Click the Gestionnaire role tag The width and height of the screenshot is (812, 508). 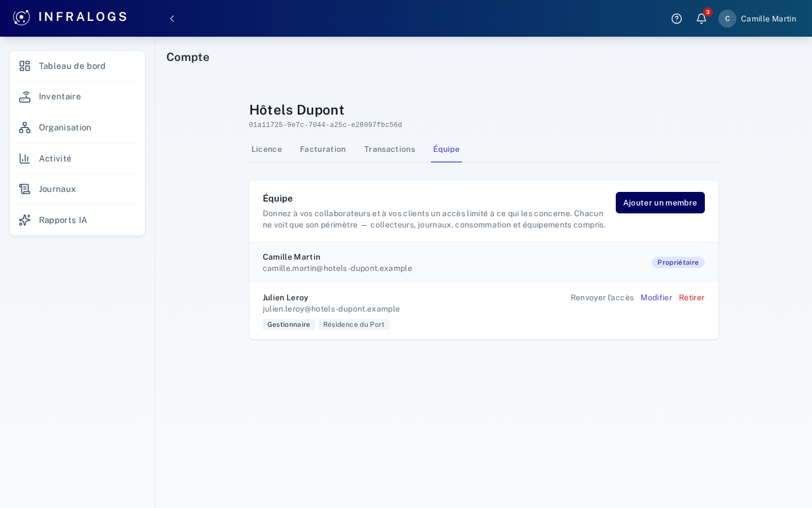click(289, 325)
